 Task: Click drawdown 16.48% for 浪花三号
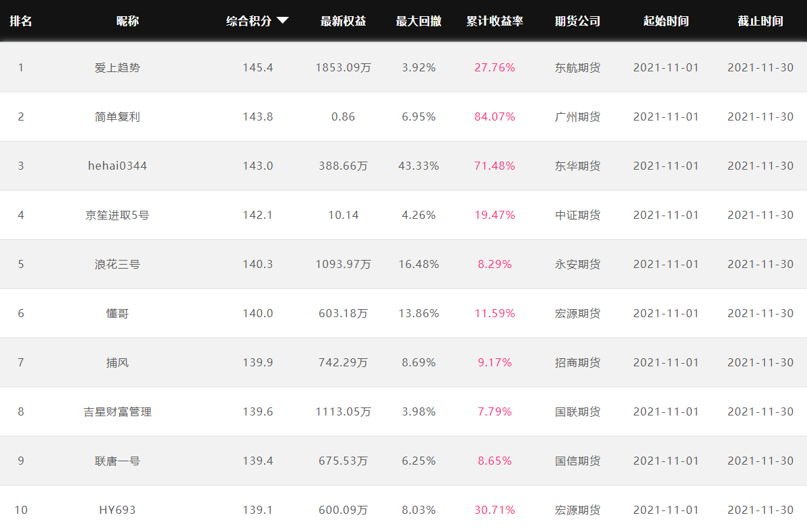(x=418, y=264)
